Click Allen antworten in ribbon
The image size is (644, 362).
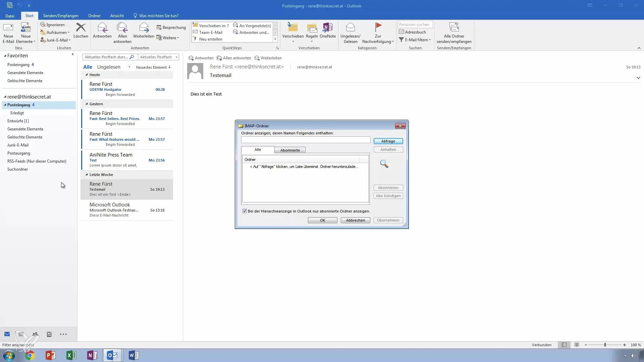pos(122,33)
